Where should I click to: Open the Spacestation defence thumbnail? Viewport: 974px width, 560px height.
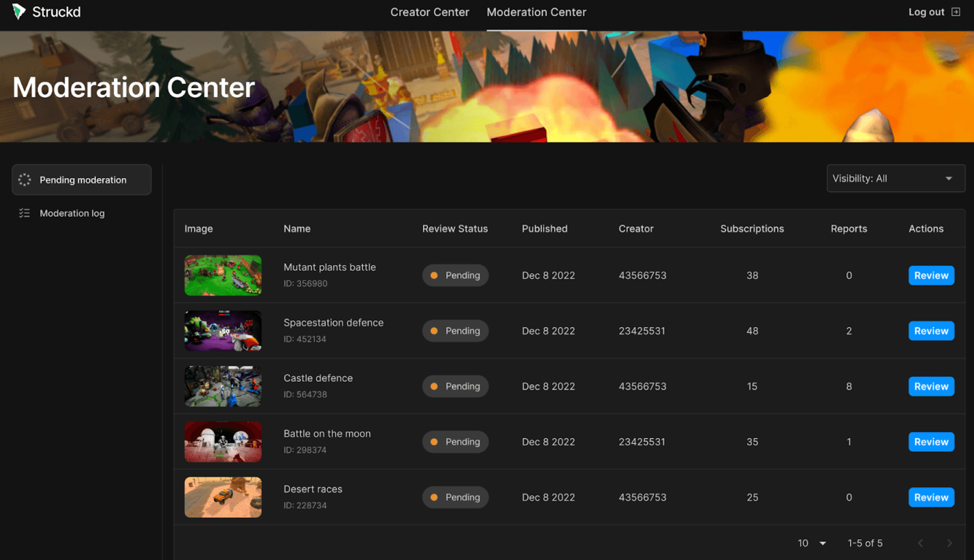click(x=223, y=331)
